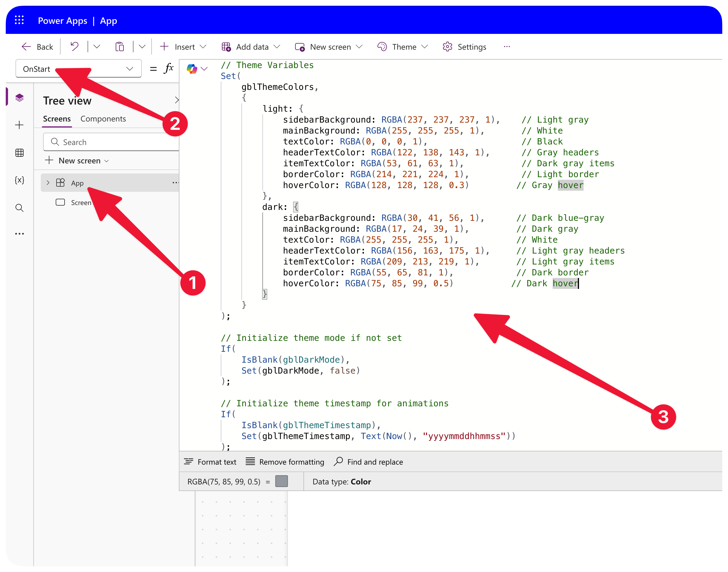The width and height of the screenshot is (728, 572).
Task: Expand the App node in Tree view
Action: tap(48, 183)
